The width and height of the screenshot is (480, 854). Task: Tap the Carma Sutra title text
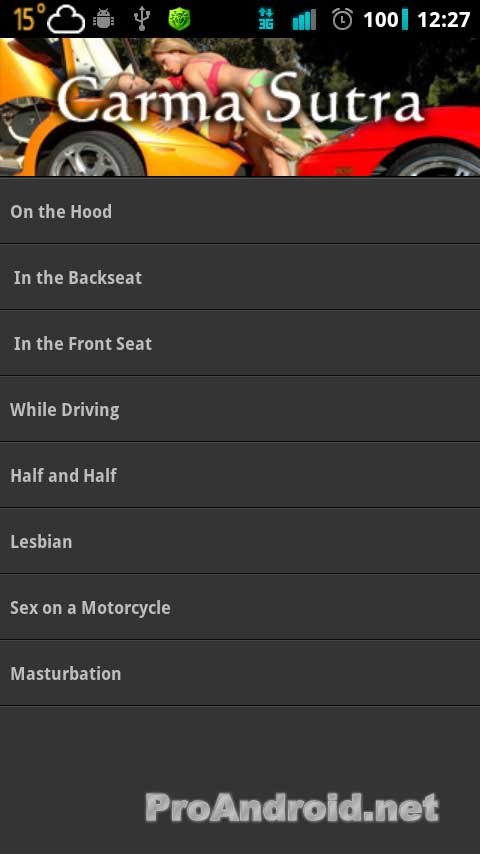(x=240, y=99)
